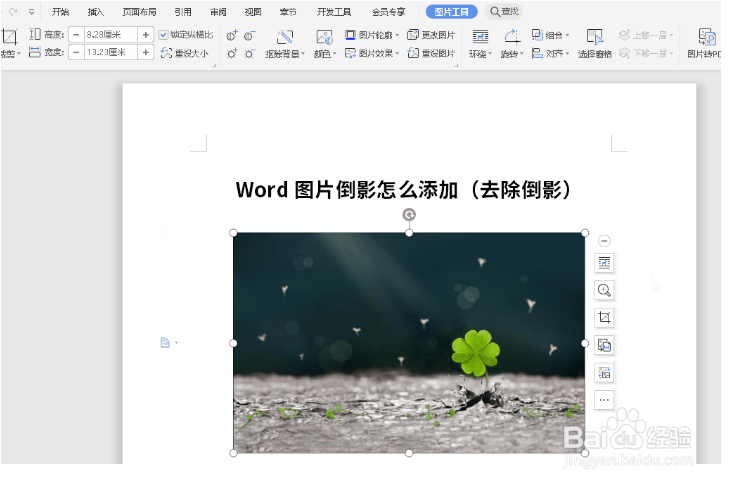Click the 组合 group button
Viewport: 734px width, 486px height.
550,35
